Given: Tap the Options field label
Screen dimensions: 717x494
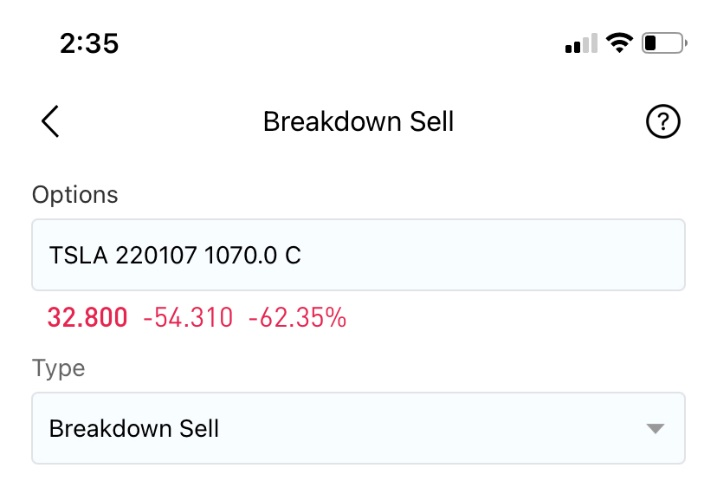Looking at the screenshot, I should [x=75, y=195].
